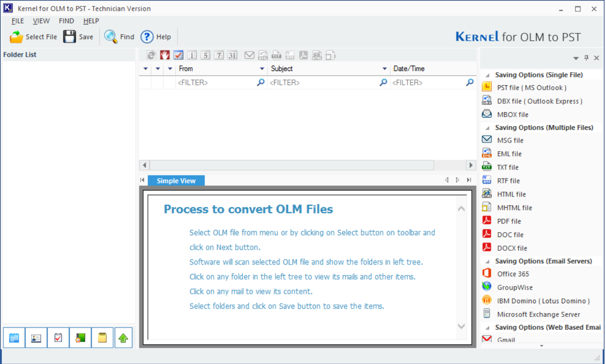Collapse Saving Options (Multiple Files) section
Screen dimensions: 606x364
click(x=488, y=128)
